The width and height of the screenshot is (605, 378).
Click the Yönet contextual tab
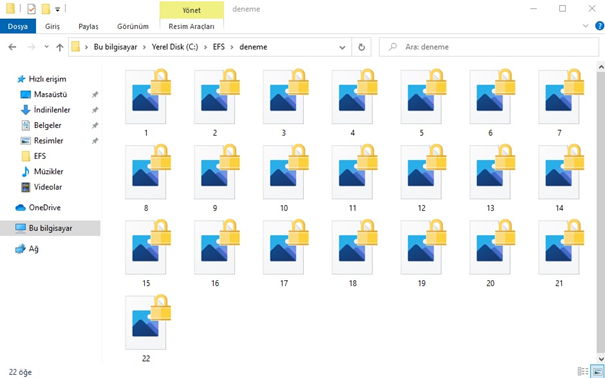(x=192, y=10)
